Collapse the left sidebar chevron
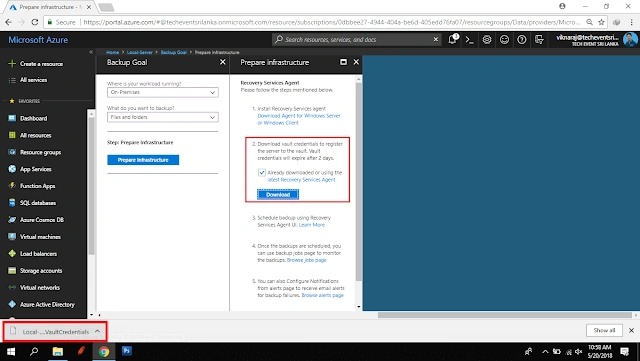This screenshot has width=640, height=361. point(91,52)
